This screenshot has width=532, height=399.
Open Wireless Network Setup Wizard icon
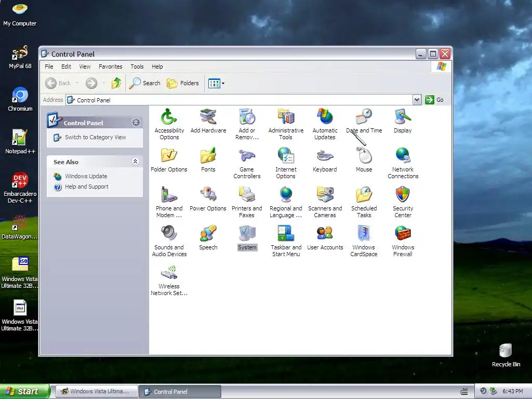pos(169,280)
